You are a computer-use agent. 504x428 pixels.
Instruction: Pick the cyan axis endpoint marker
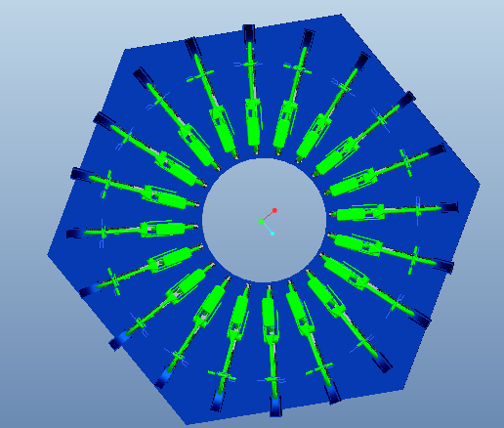point(273,234)
